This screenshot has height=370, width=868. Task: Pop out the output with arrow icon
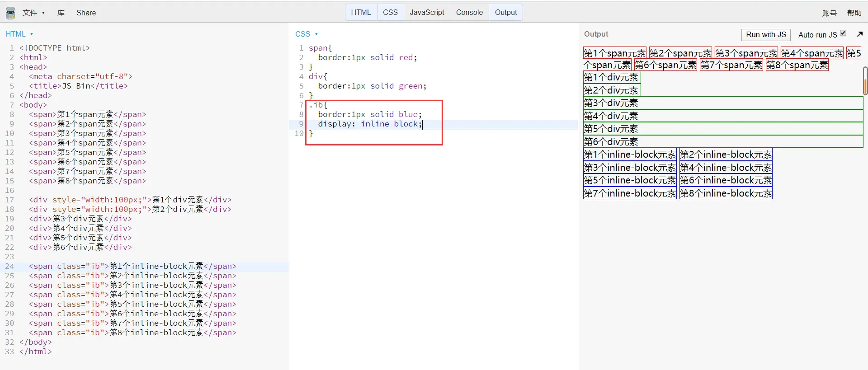(859, 34)
